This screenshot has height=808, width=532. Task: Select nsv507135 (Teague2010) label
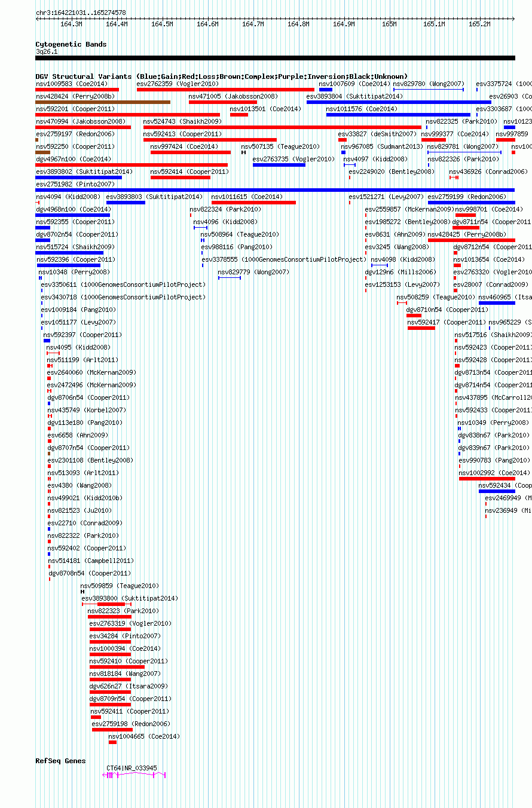(x=280, y=146)
